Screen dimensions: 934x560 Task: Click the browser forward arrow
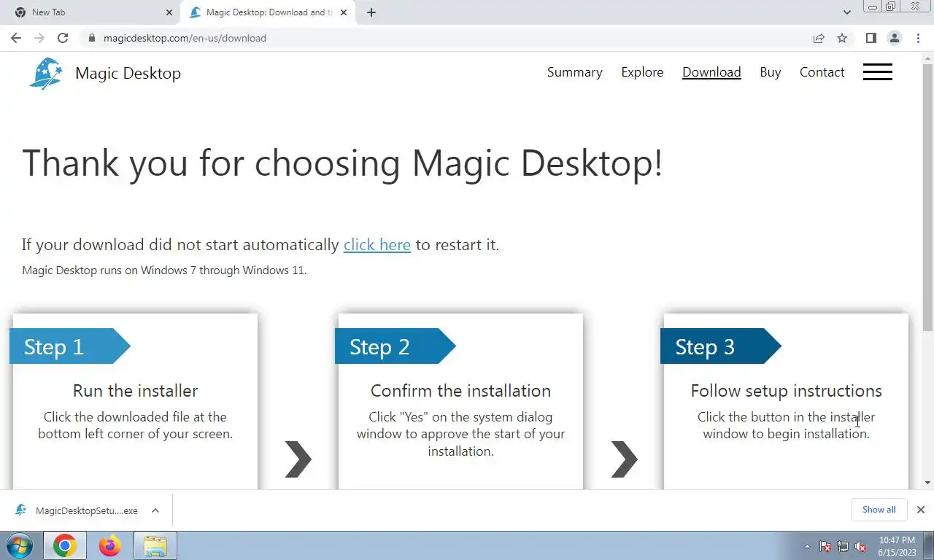click(x=39, y=38)
